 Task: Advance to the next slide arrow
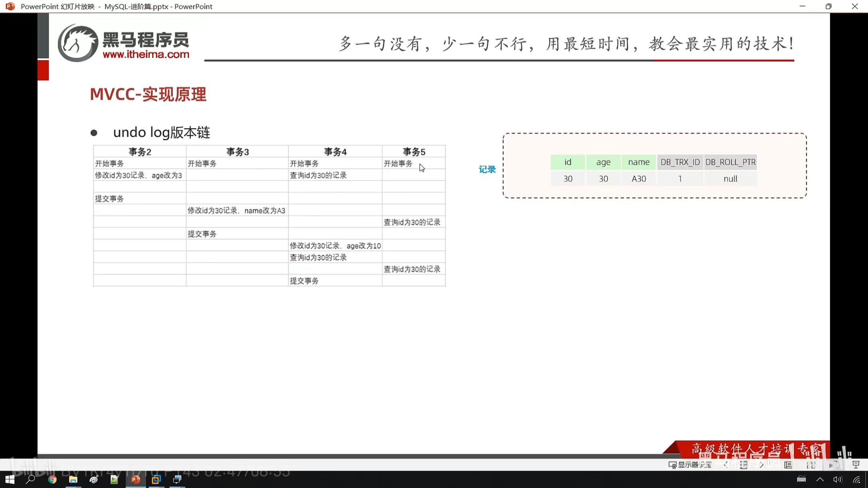761,465
